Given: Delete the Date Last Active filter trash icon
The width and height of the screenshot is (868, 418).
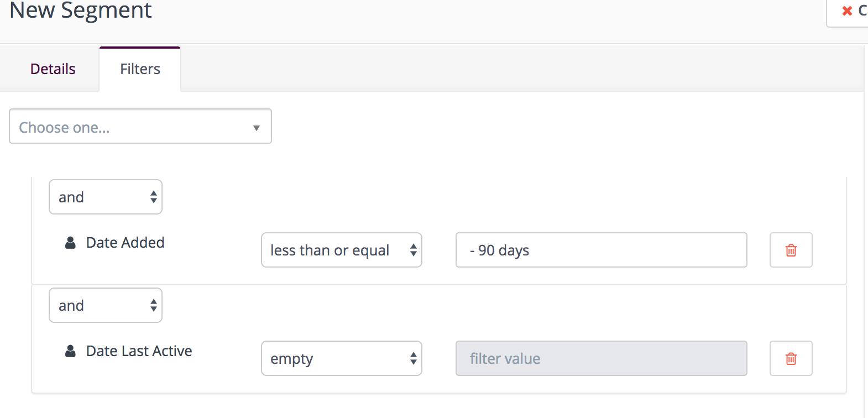Looking at the screenshot, I should coord(791,358).
